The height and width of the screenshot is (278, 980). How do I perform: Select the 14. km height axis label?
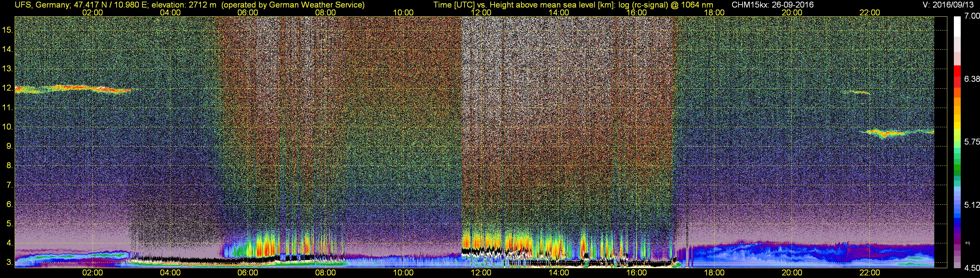point(7,49)
